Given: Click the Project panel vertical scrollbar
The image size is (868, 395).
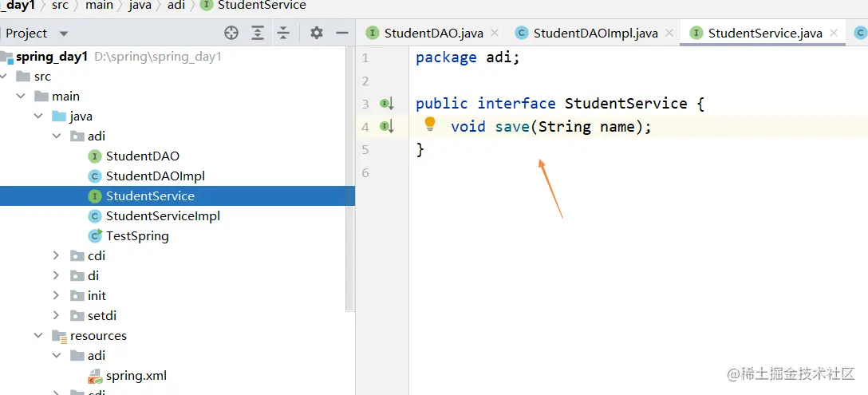Looking at the screenshot, I should tap(350, 177).
